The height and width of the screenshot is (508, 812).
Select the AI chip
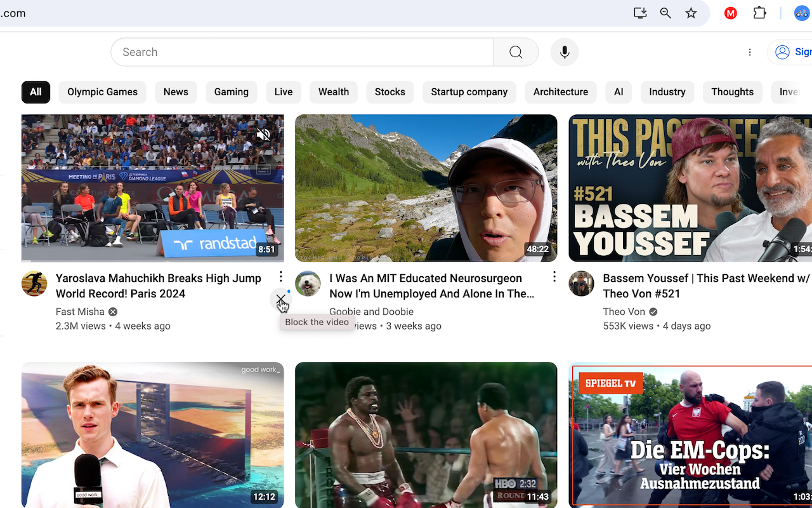click(619, 92)
